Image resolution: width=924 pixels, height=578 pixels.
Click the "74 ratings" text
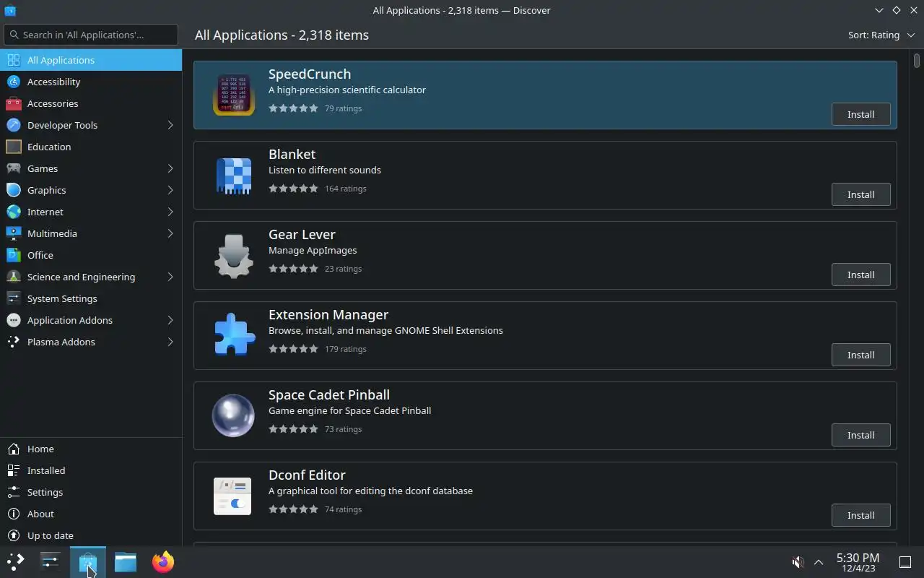pyautogui.click(x=344, y=509)
